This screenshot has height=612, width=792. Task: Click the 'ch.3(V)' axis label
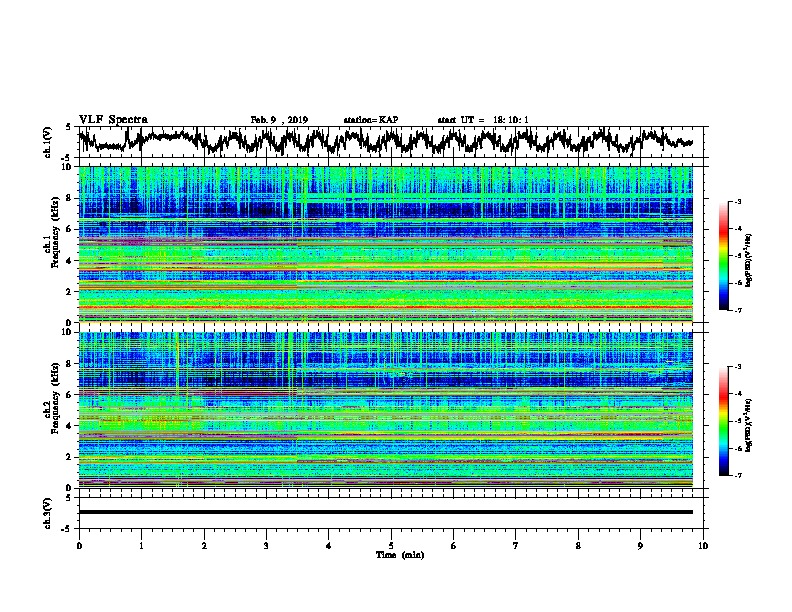(48, 513)
